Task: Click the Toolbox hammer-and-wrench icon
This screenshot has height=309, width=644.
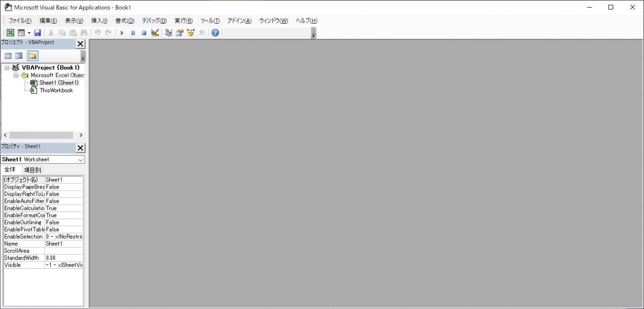Action: [202, 33]
